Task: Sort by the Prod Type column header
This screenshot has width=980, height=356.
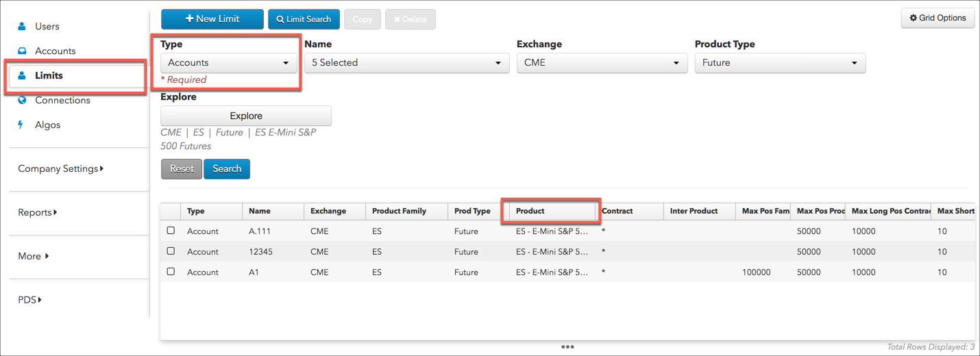Action: pyautogui.click(x=478, y=211)
